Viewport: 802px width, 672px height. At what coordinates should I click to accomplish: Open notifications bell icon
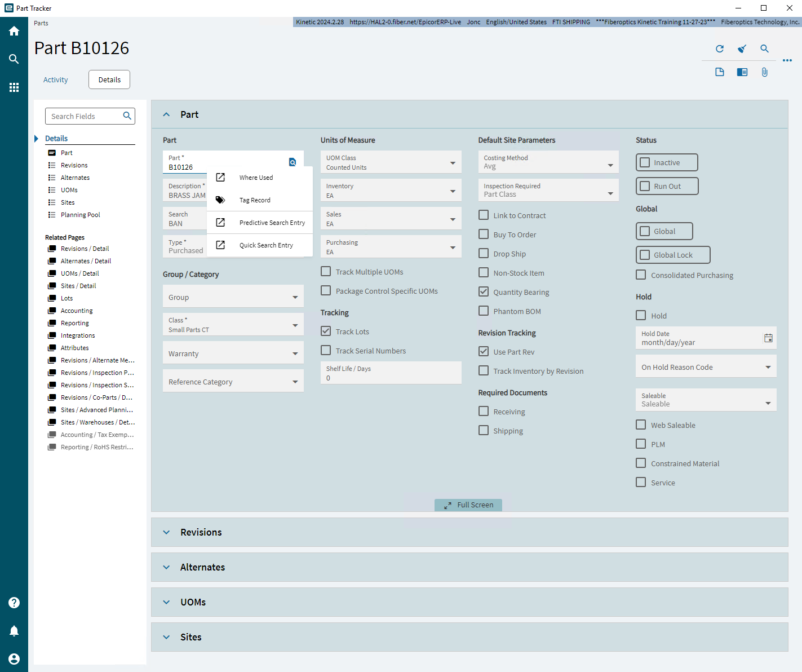[x=14, y=631]
